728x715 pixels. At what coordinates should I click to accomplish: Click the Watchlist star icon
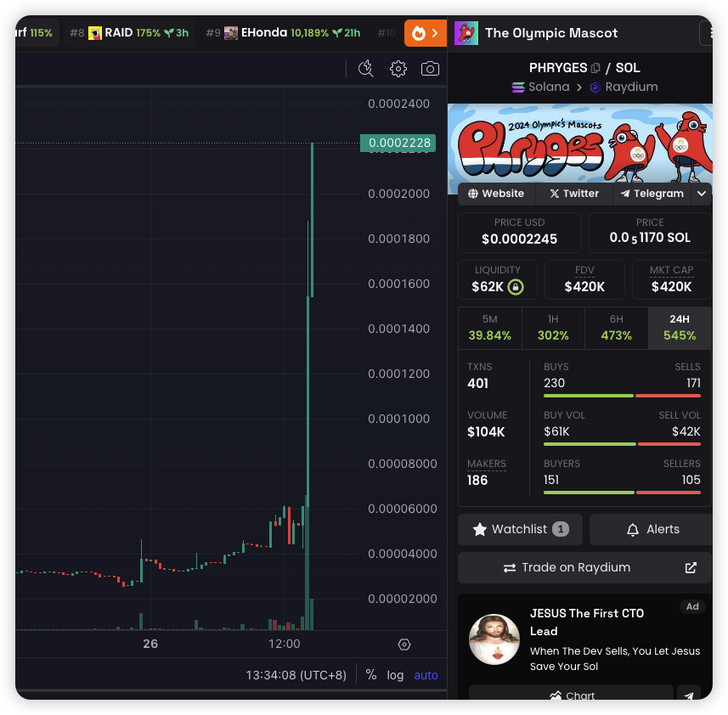pyautogui.click(x=480, y=529)
